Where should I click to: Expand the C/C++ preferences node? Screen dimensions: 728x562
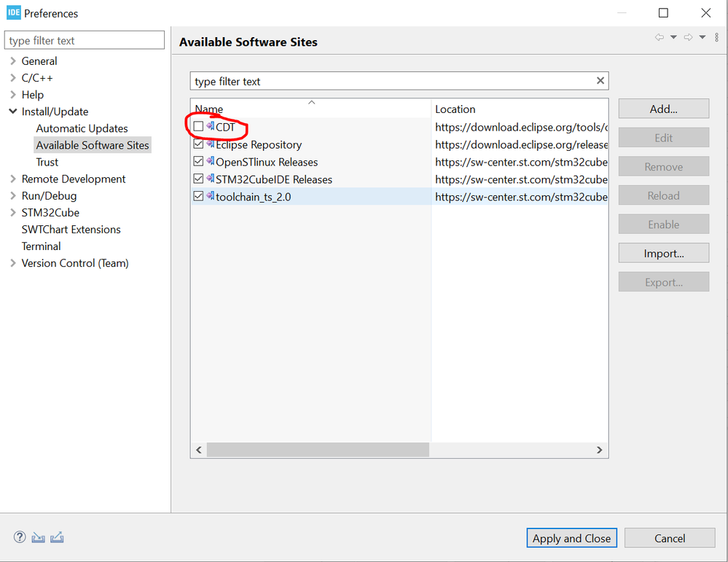coord(13,77)
